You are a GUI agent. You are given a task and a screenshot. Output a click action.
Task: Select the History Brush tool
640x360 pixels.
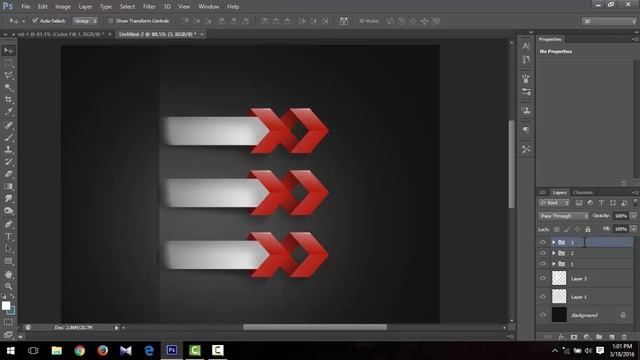tap(8, 162)
